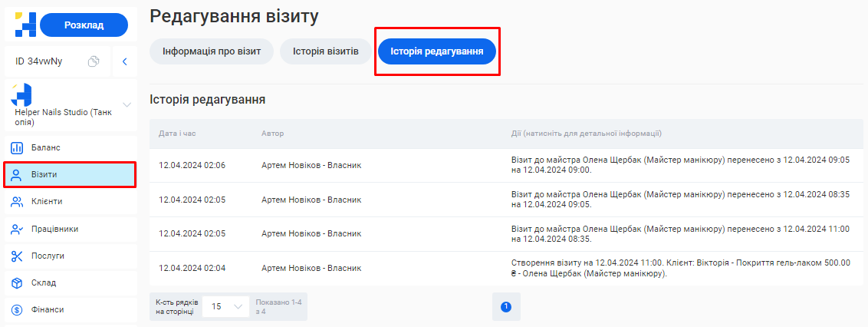Collapse the sidebar with left chevron
868x327 pixels.
click(124, 61)
